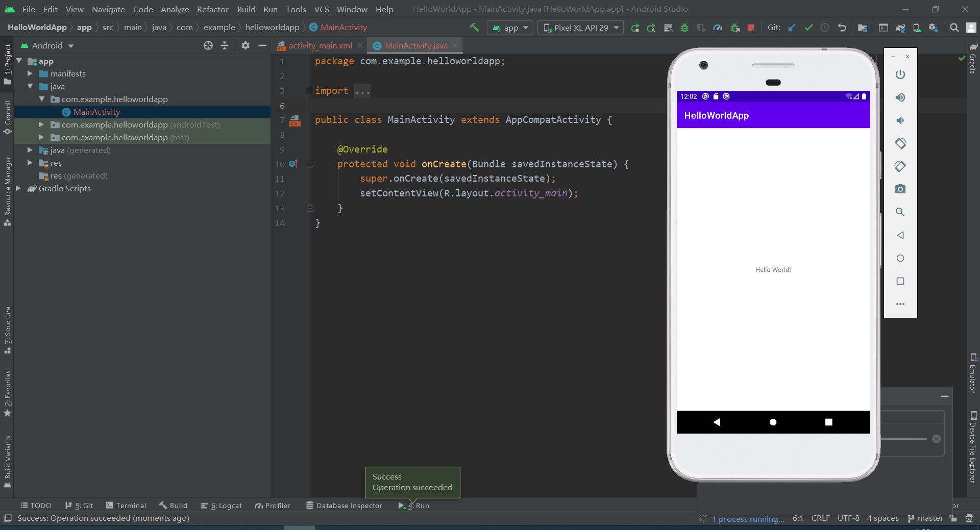Toggle the Device File Explorer side panel

tap(973, 447)
